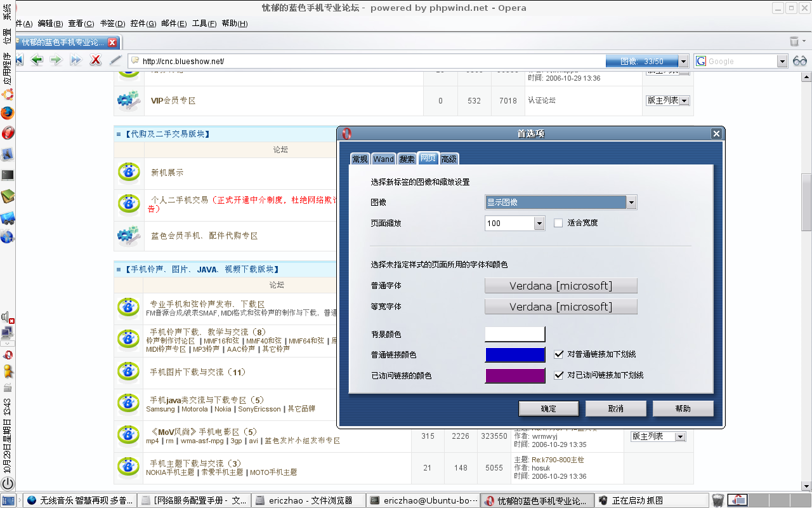
Task: Click the green back arrow in Opera toolbar
Action: click(x=36, y=60)
